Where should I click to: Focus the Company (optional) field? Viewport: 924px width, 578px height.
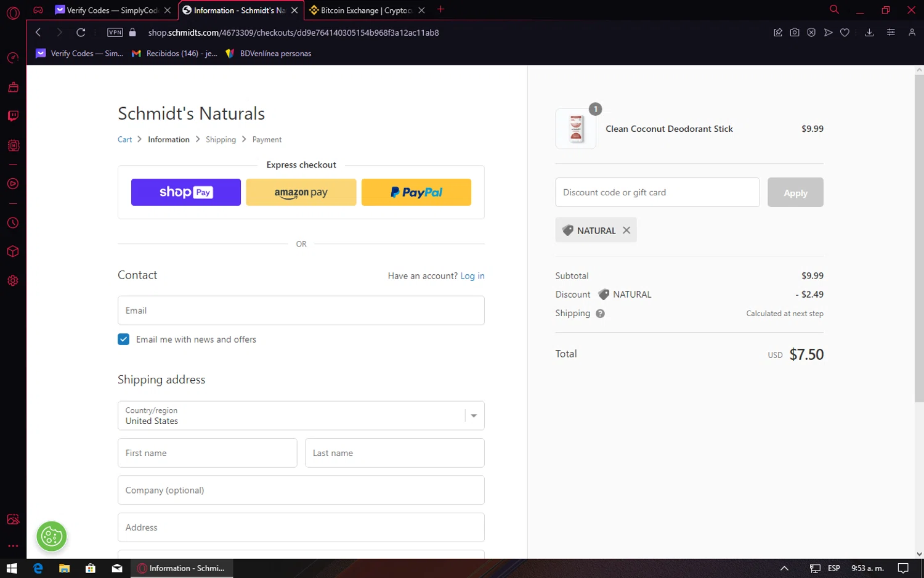(301, 490)
